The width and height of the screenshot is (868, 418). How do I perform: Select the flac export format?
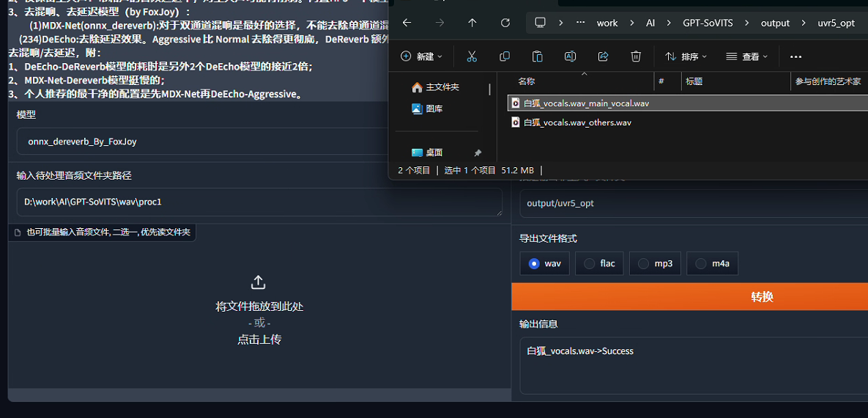(600, 263)
